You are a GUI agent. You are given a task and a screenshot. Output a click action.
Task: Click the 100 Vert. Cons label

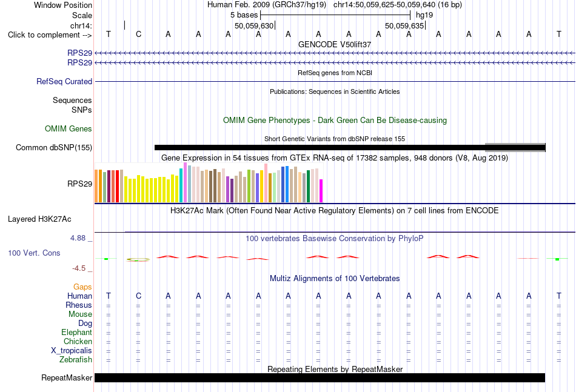tap(34, 253)
